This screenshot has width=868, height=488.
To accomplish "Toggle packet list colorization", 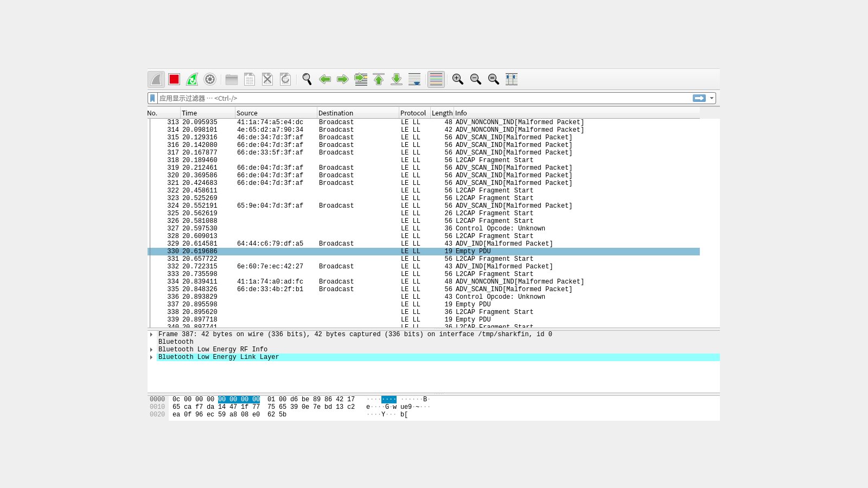I will tap(436, 79).
